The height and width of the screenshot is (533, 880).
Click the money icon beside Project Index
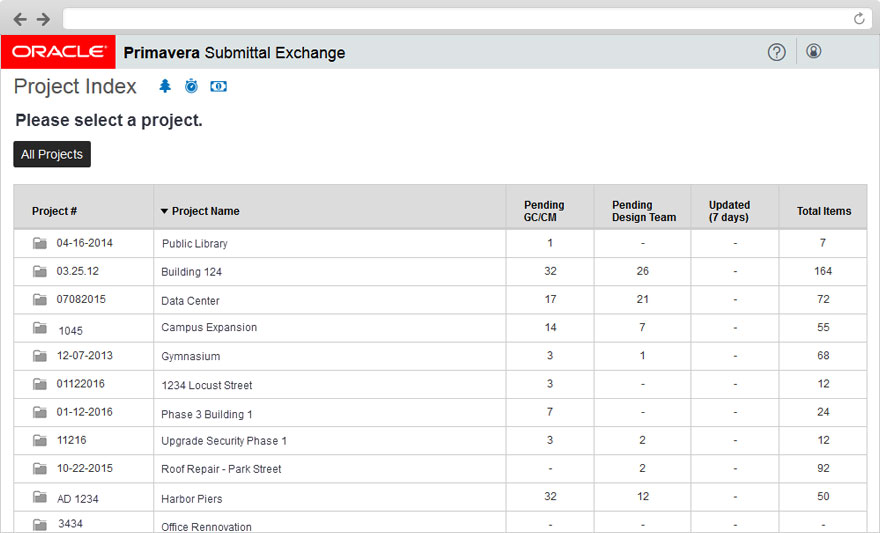pos(218,87)
